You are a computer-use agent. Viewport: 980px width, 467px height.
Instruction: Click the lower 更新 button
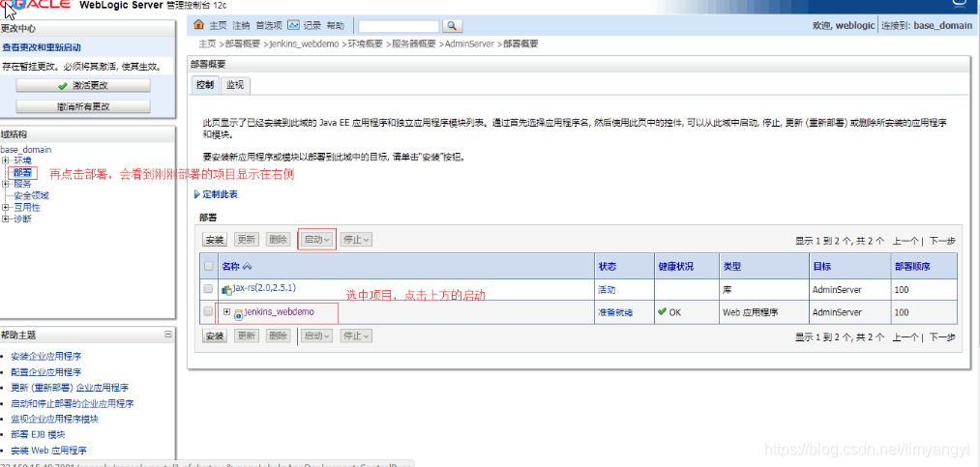click(247, 336)
